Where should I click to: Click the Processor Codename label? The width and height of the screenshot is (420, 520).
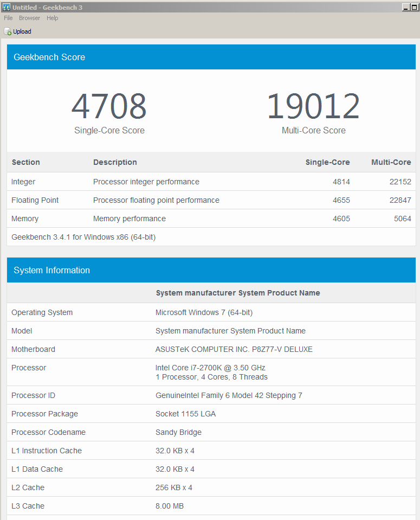[48, 432]
